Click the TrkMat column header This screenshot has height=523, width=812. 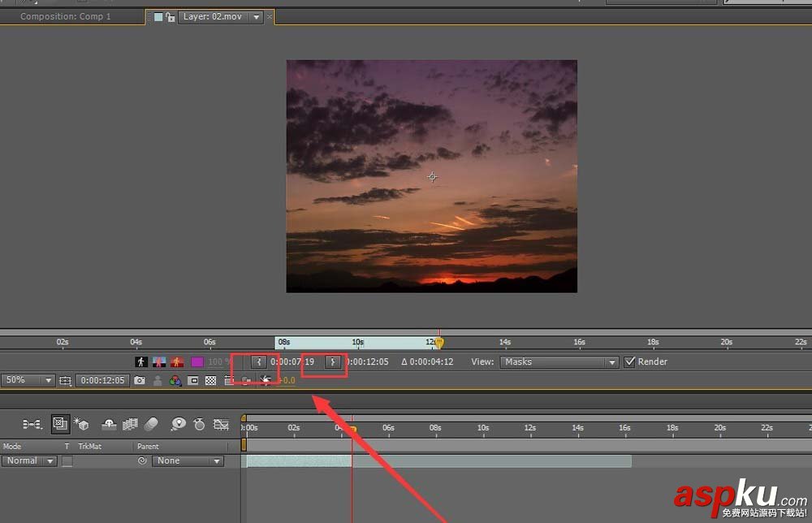pos(89,447)
